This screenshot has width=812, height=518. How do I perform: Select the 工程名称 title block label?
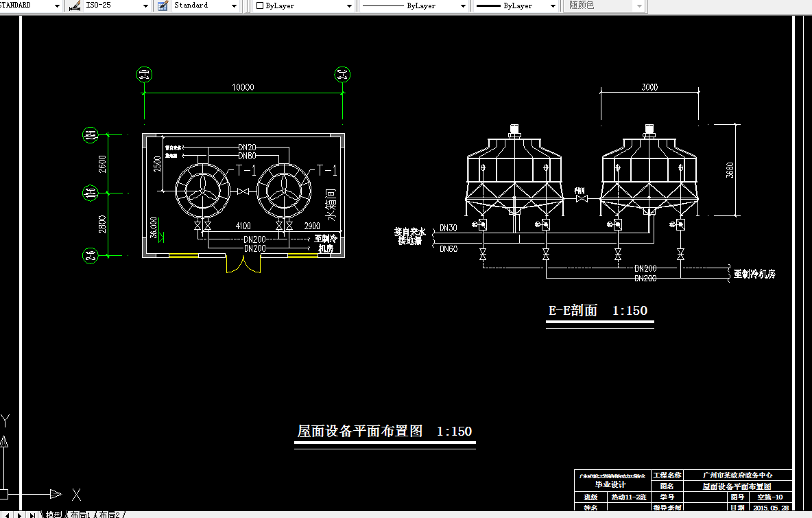(667, 475)
